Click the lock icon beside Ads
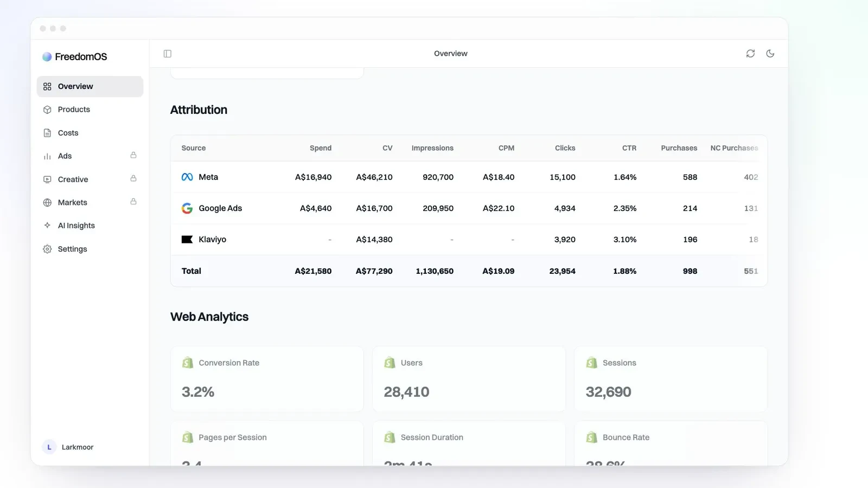This screenshot has width=868, height=488. click(133, 155)
